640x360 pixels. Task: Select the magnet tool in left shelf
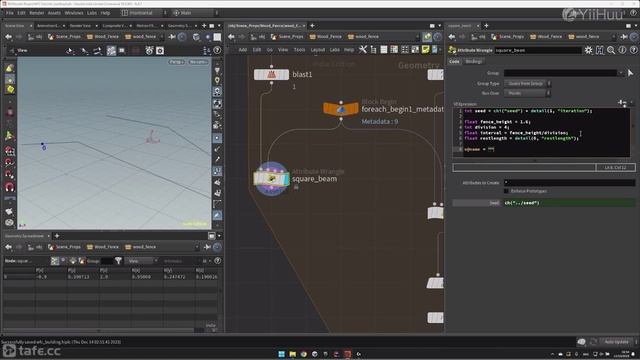coord(9,187)
